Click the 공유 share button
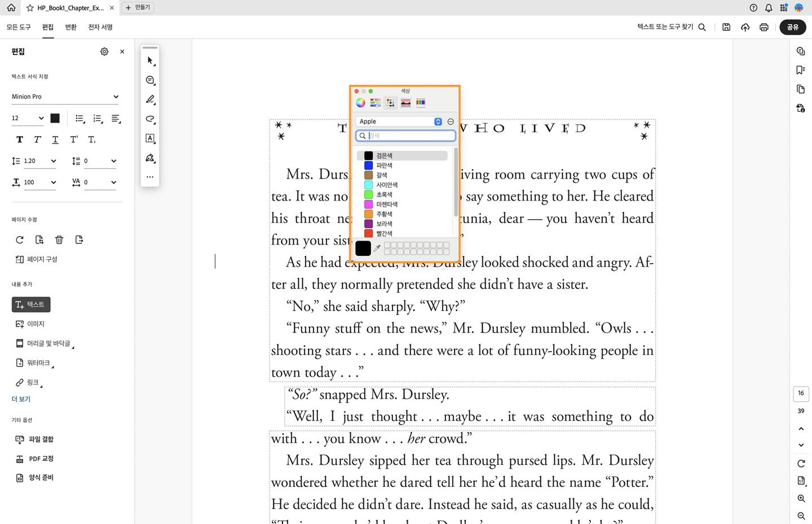 coord(793,27)
